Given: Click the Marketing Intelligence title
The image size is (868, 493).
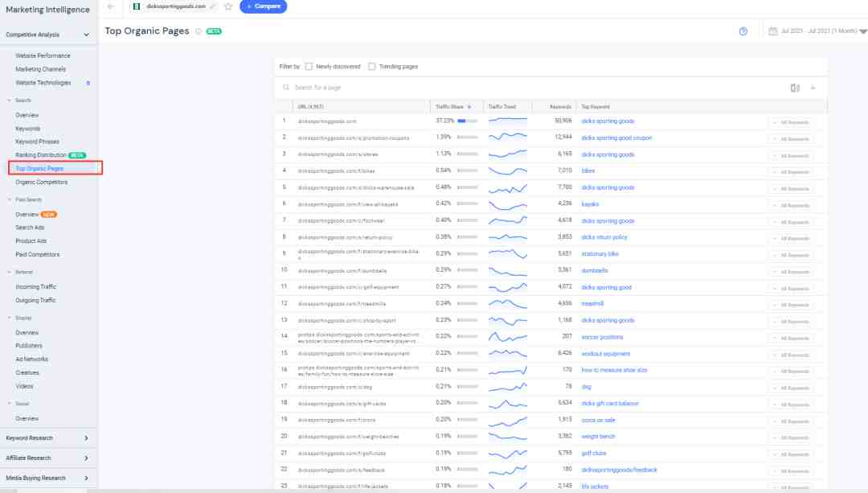Looking at the screenshot, I should pos(47,10).
